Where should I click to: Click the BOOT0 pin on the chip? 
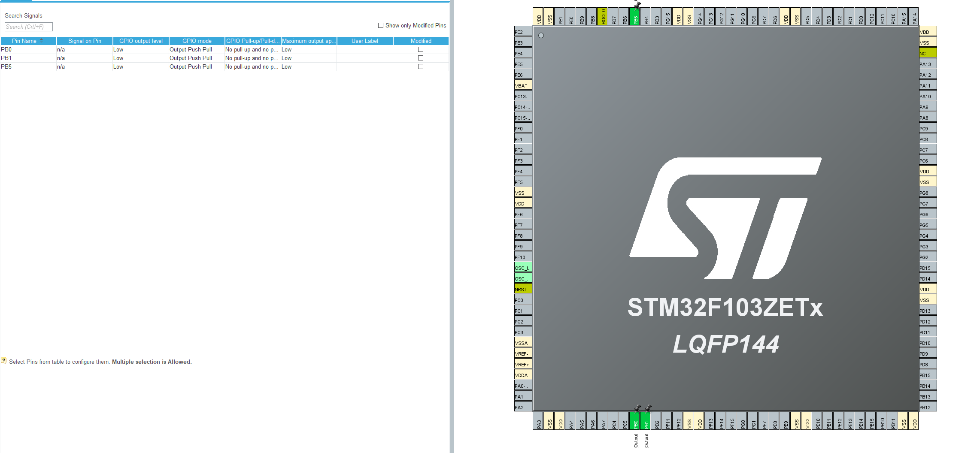(603, 16)
